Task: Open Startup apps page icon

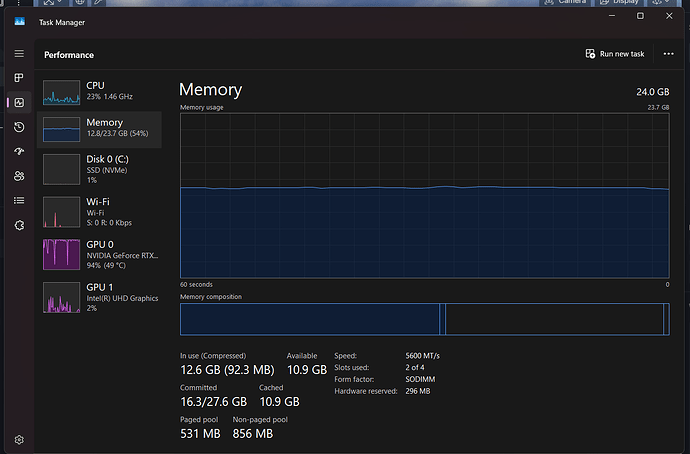Action: pyautogui.click(x=19, y=151)
